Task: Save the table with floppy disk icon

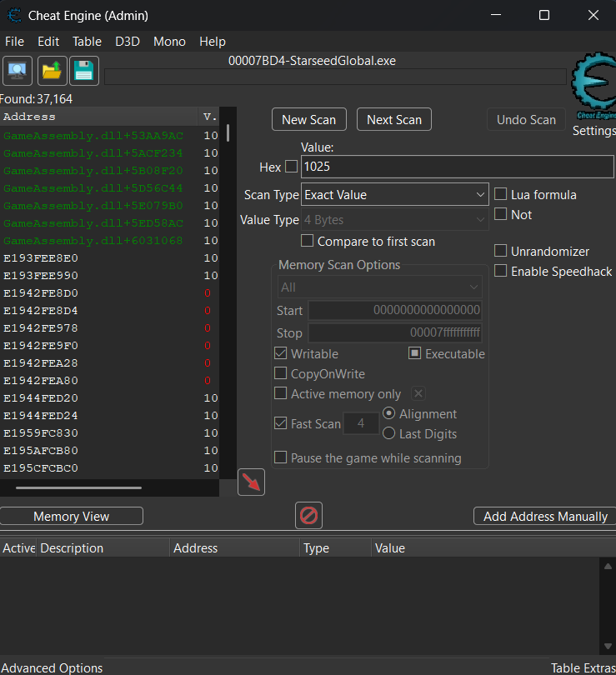Action: [x=83, y=71]
